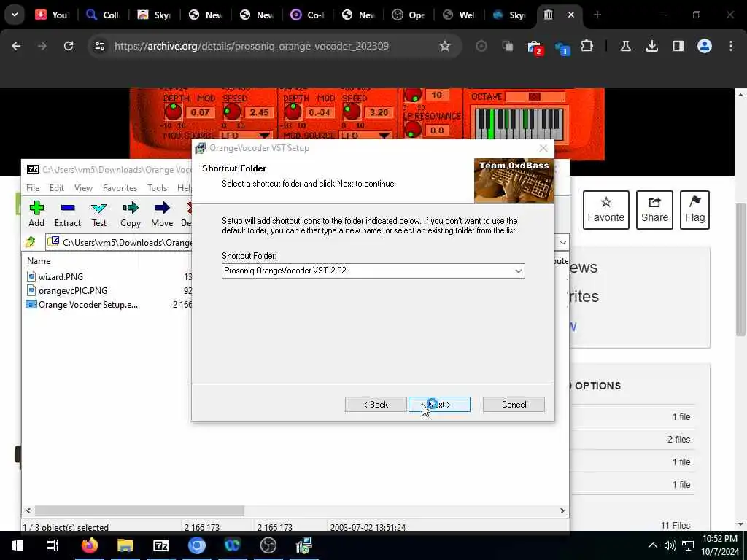This screenshot has height=560, width=747.
Task: Click the browser page vertical scrollbar
Action: [740, 269]
